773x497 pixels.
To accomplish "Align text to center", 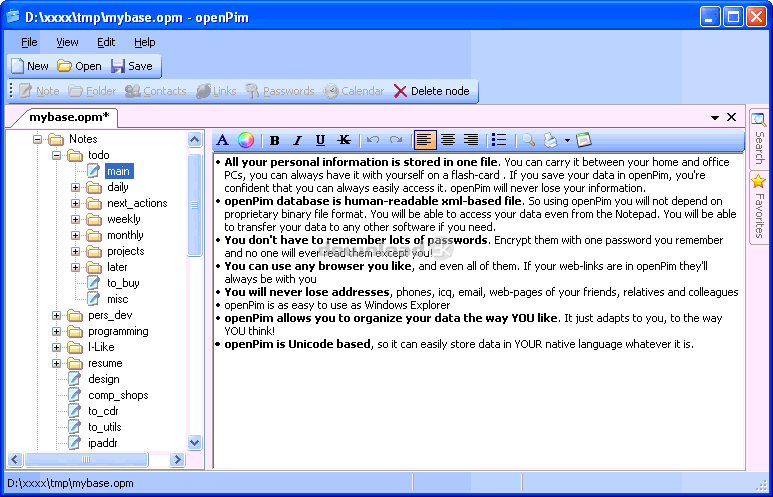I will tap(448, 140).
